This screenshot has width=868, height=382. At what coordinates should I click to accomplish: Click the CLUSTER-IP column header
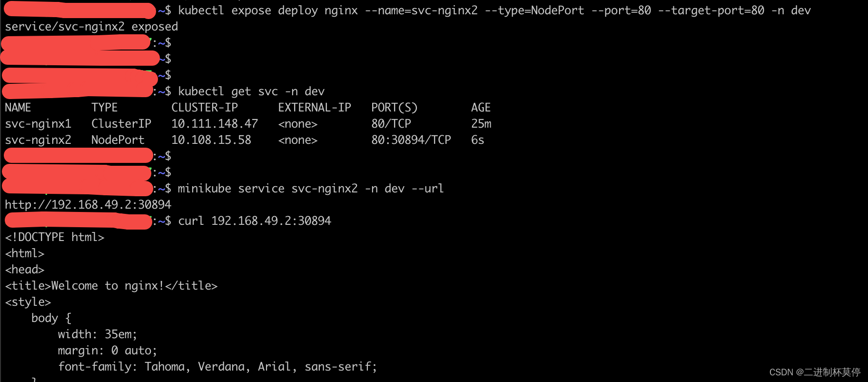pyautogui.click(x=205, y=108)
